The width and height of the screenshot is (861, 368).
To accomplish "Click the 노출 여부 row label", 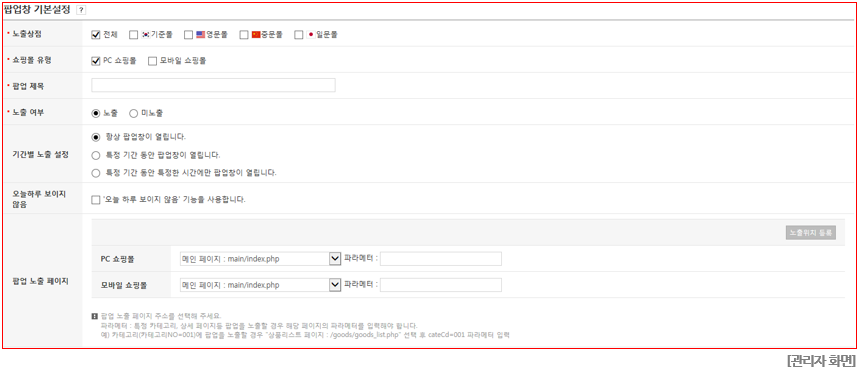I will point(28,113).
